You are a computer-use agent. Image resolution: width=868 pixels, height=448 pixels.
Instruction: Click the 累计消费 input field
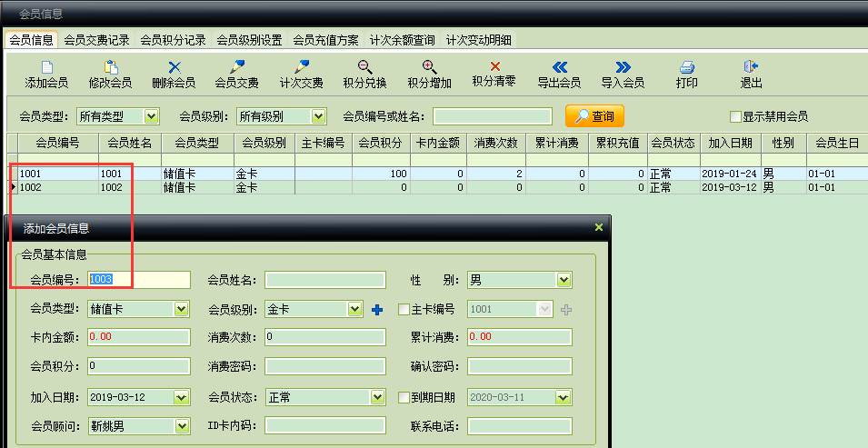[520, 337]
